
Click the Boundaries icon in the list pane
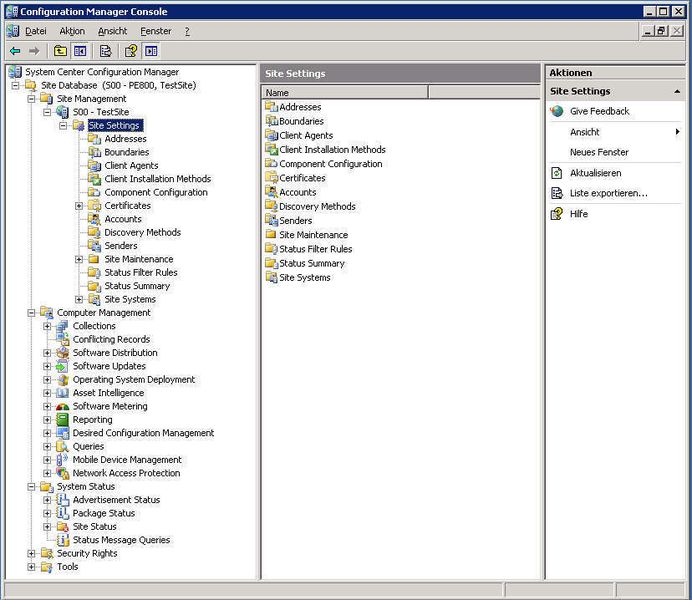(271, 120)
